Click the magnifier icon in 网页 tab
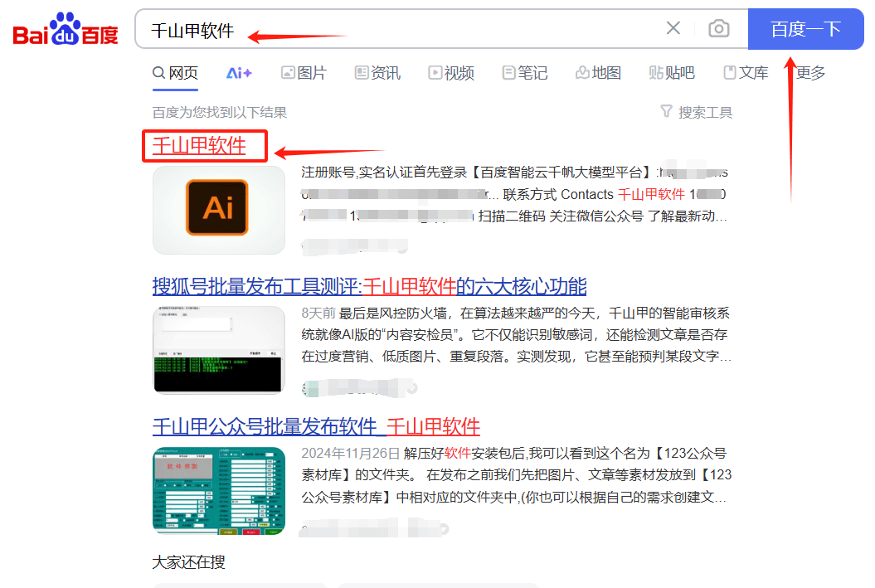 pos(159,72)
